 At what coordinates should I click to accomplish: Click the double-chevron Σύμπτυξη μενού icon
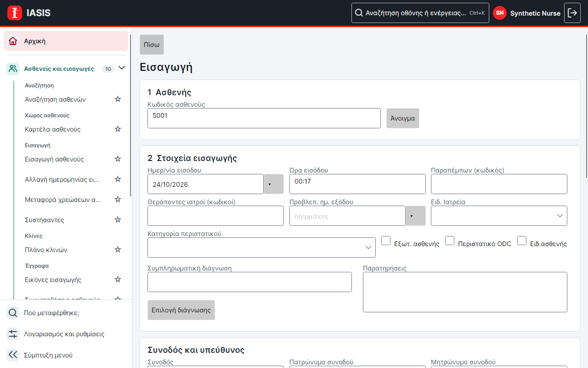pos(13,355)
